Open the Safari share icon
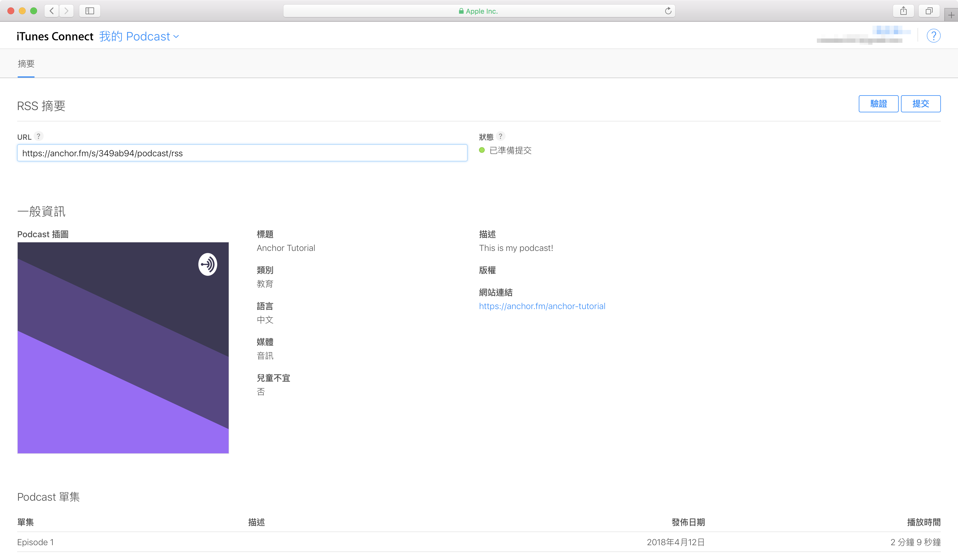 903,11
